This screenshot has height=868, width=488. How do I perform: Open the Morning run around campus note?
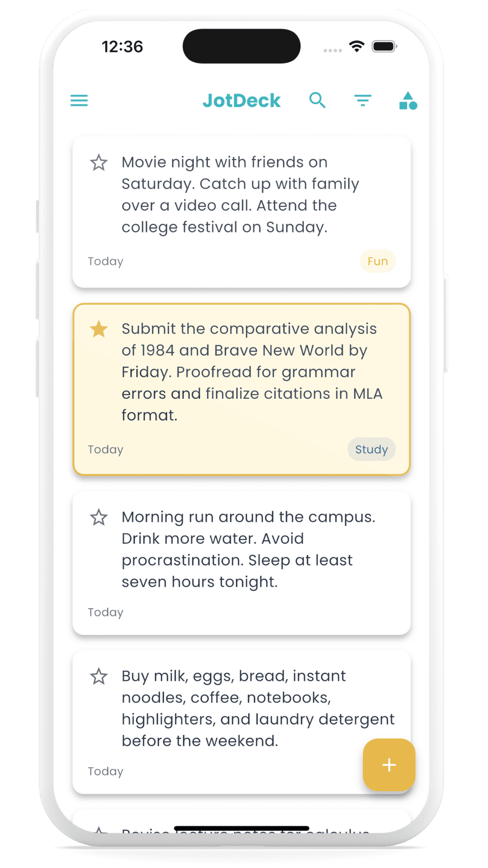(242, 563)
